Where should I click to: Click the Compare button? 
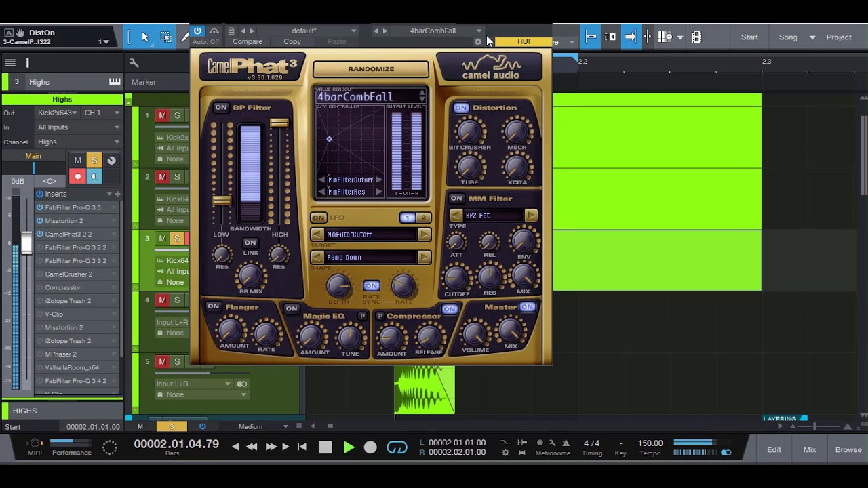[x=248, y=42]
